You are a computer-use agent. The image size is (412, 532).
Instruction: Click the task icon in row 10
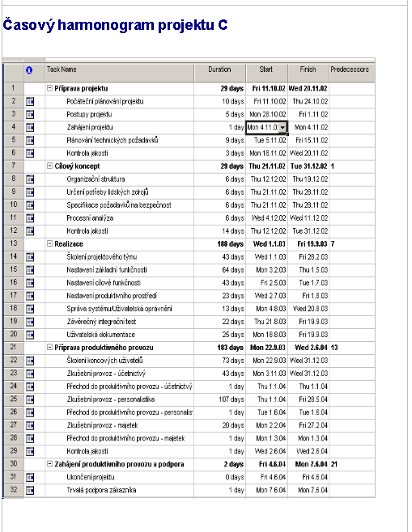30,205
